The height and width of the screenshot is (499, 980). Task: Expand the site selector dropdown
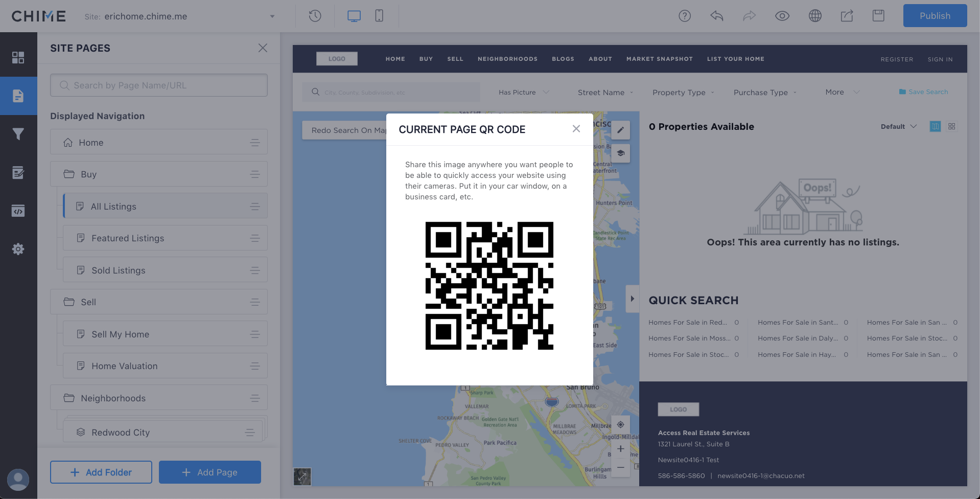coord(272,16)
